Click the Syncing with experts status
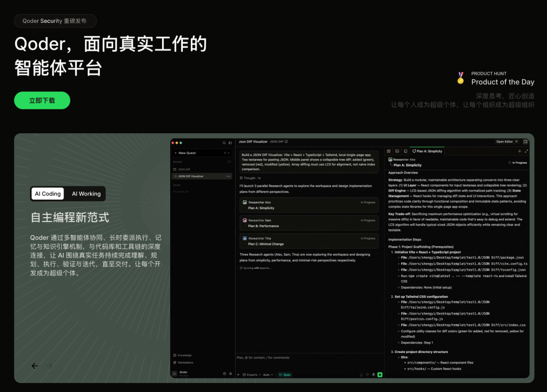This screenshot has height=392, width=547. click(255, 268)
